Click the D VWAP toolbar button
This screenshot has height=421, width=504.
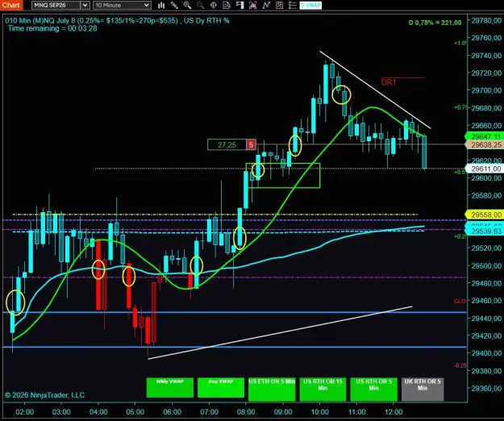[310, 5]
